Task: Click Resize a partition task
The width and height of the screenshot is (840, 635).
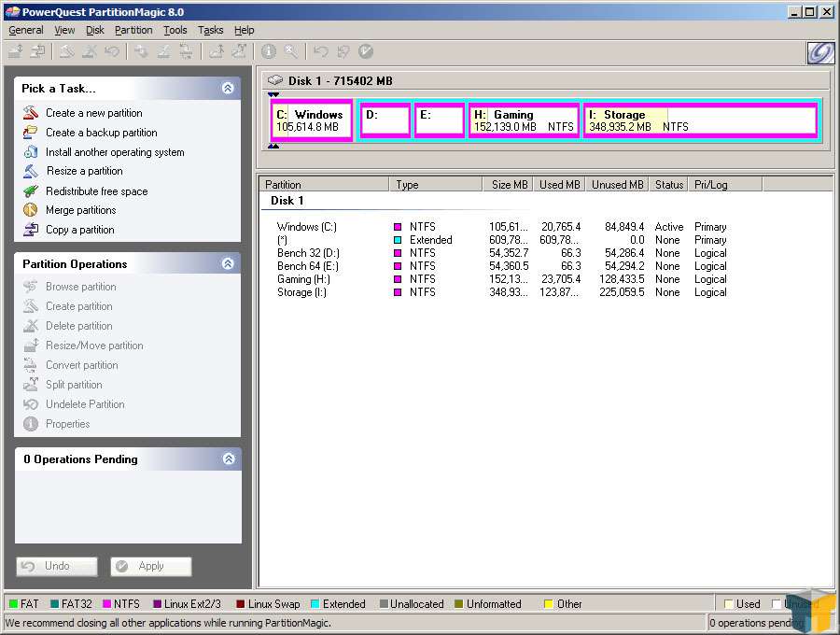Action: pos(85,171)
